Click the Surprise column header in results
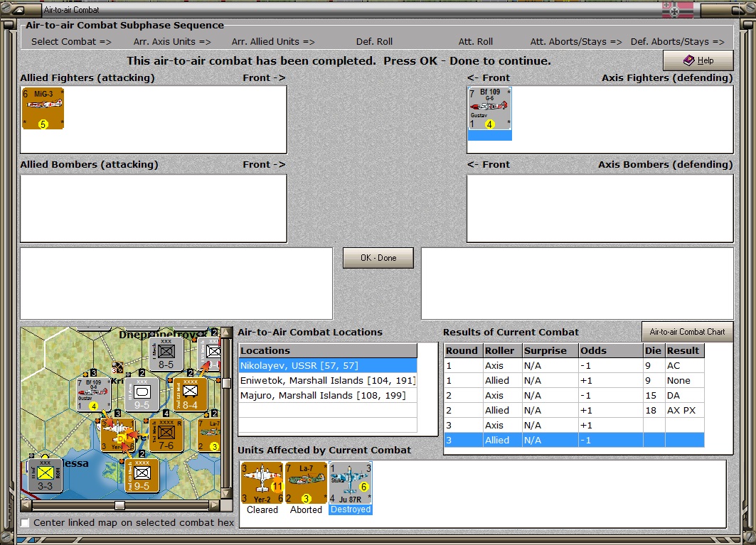This screenshot has height=545, width=756. 550,350
